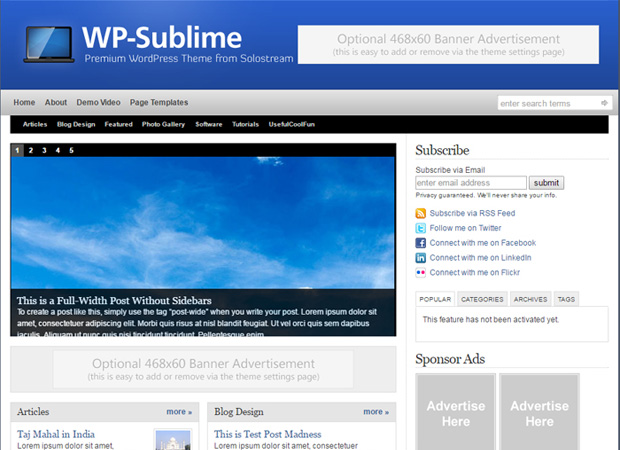Click the RSS feed orange icon
The height and width of the screenshot is (450, 620).
[x=420, y=213]
